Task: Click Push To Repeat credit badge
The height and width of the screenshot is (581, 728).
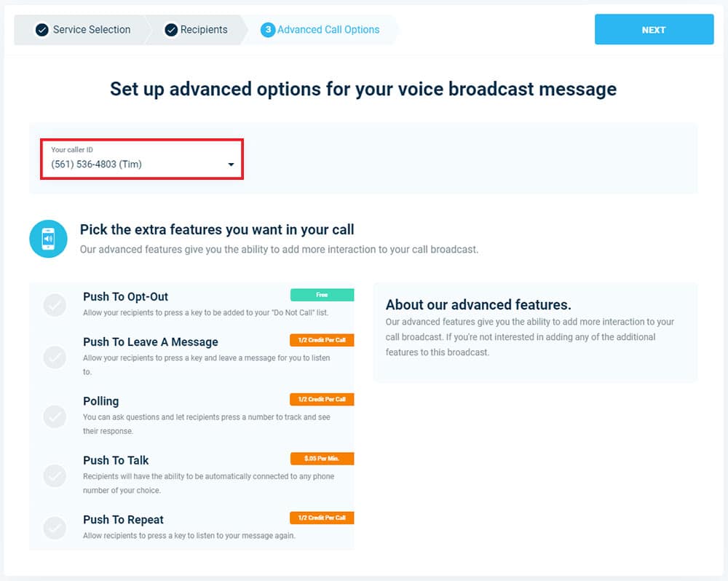Action: click(x=323, y=518)
